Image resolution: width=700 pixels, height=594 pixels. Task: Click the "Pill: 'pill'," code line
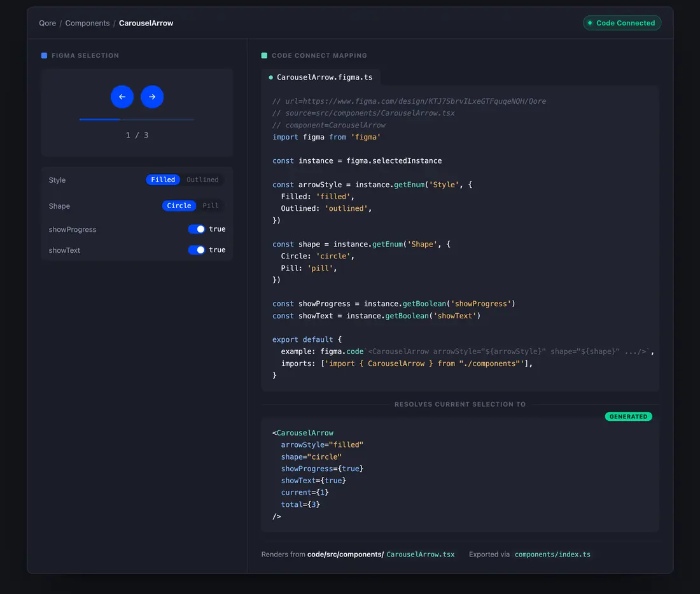pyautogui.click(x=309, y=268)
